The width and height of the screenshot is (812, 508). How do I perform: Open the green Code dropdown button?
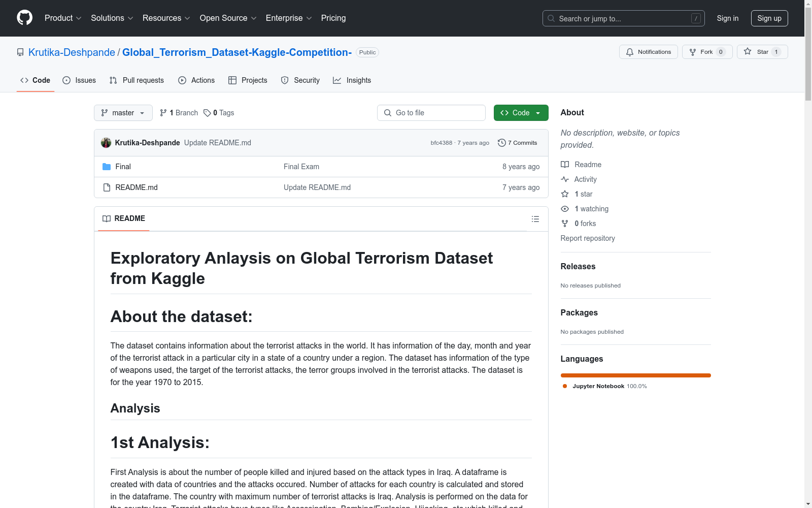coord(521,113)
